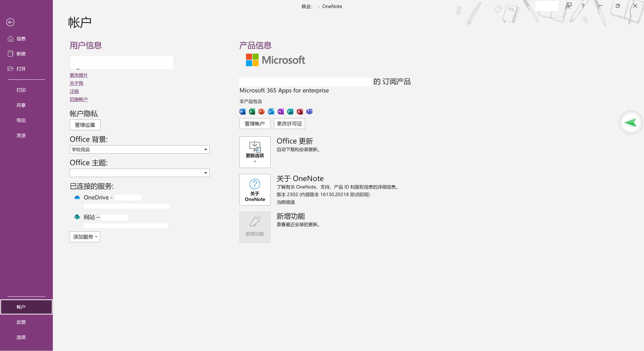This screenshot has width=644, height=351.
Task: Click the Excel app icon
Action: pos(252,112)
